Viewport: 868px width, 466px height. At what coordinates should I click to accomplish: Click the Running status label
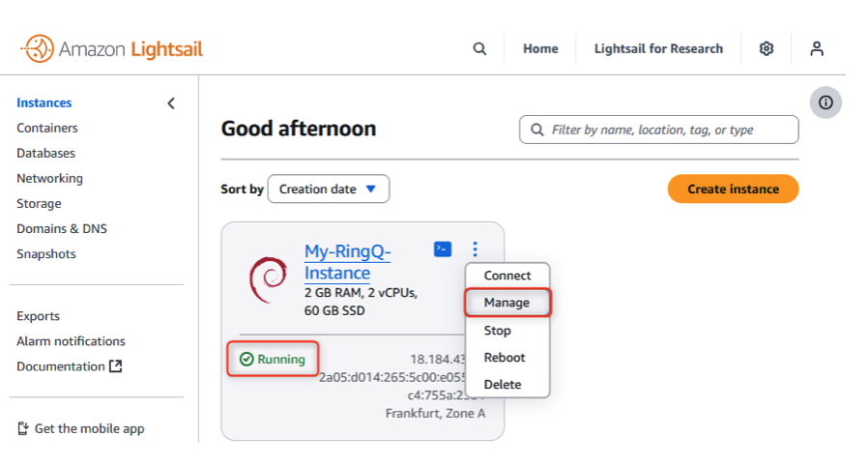[x=281, y=360]
